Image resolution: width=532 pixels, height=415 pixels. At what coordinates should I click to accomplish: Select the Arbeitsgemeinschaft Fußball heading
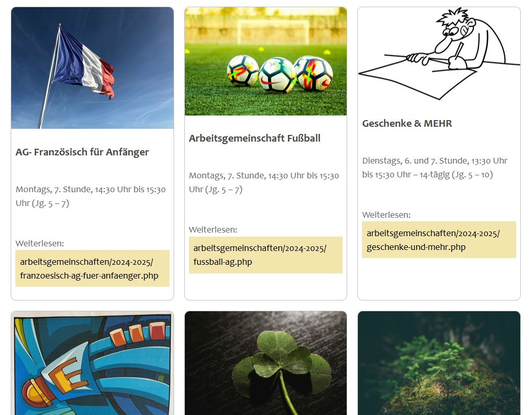click(254, 138)
